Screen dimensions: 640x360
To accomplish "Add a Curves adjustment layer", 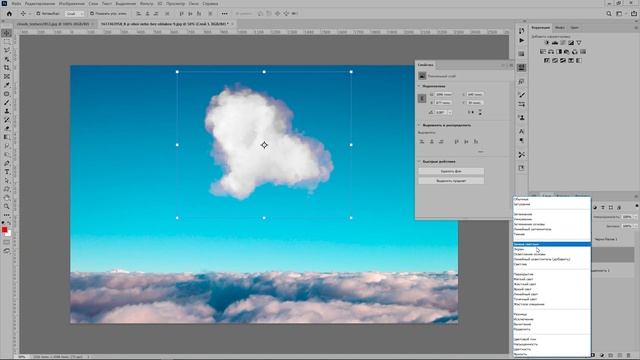I will pyautogui.click(x=563, y=43).
